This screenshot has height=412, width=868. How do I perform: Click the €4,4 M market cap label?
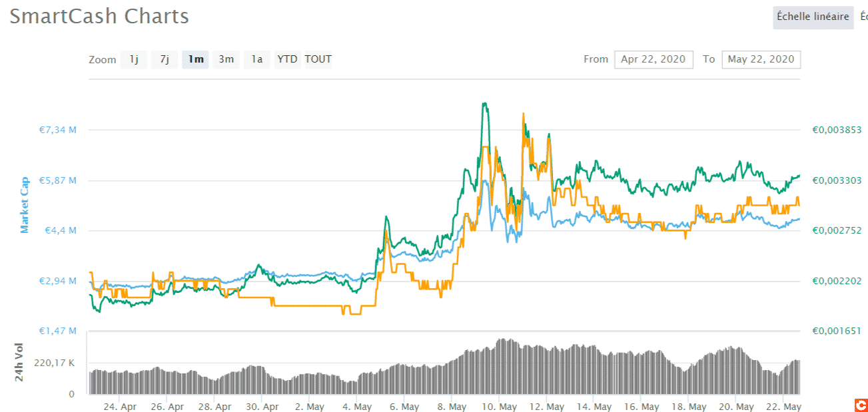pyautogui.click(x=61, y=231)
